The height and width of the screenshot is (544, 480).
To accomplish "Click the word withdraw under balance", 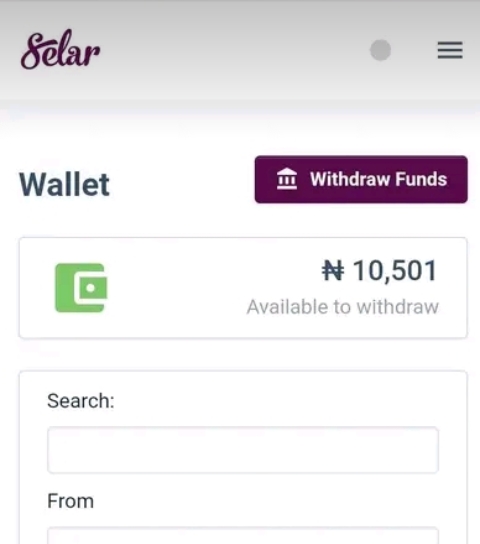I will [x=398, y=307].
